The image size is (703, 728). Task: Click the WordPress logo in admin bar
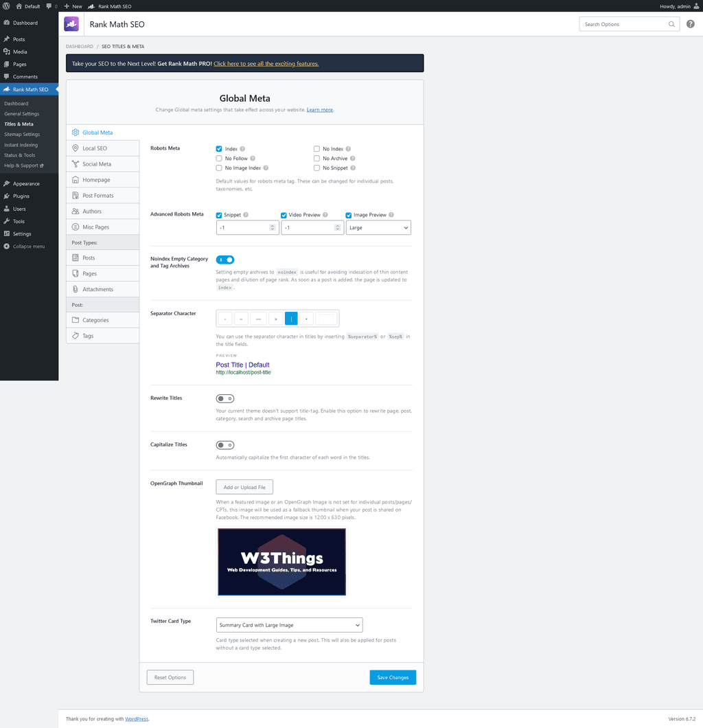pyautogui.click(x=6, y=6)
